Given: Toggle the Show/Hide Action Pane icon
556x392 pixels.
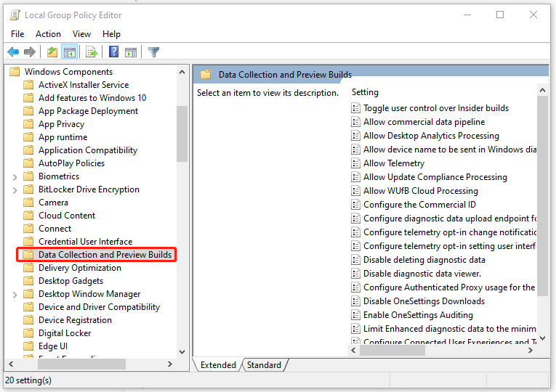Looking at the screenshot, I should [131, 52].
